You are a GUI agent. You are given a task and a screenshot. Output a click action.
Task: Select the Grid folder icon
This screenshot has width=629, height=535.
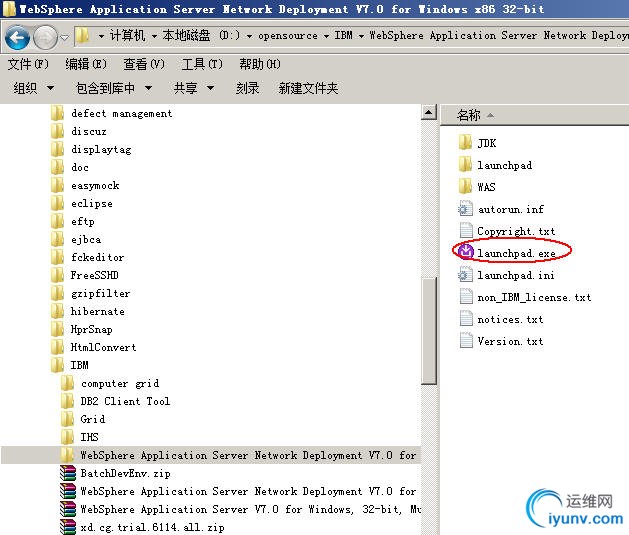(x=67, y=419)
